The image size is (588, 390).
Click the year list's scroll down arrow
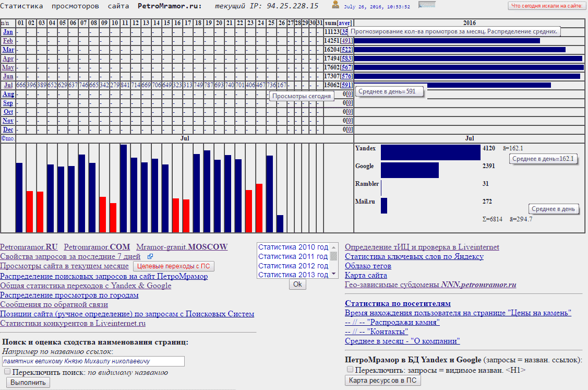tap(333, 274)
